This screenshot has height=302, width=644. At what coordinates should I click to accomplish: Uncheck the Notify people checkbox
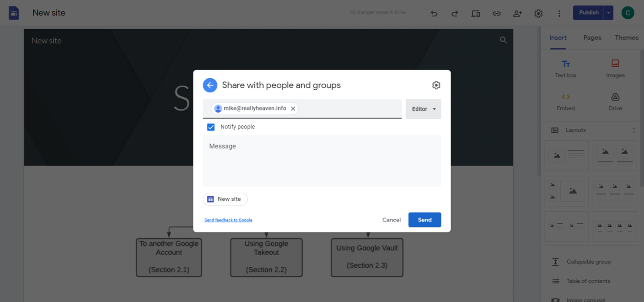click(211, 127)
